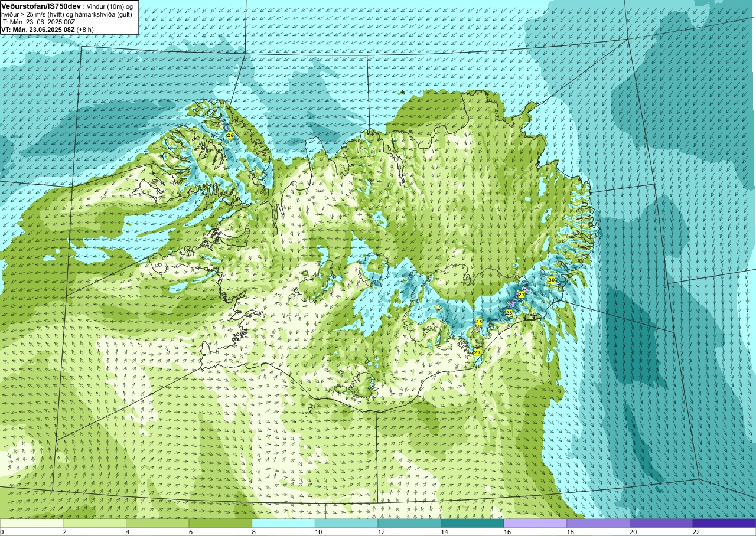Viewport: 756px width, 536px height.
Task: Pick the 4–6 m/s light green legend swatch
Action: (157, 523)
